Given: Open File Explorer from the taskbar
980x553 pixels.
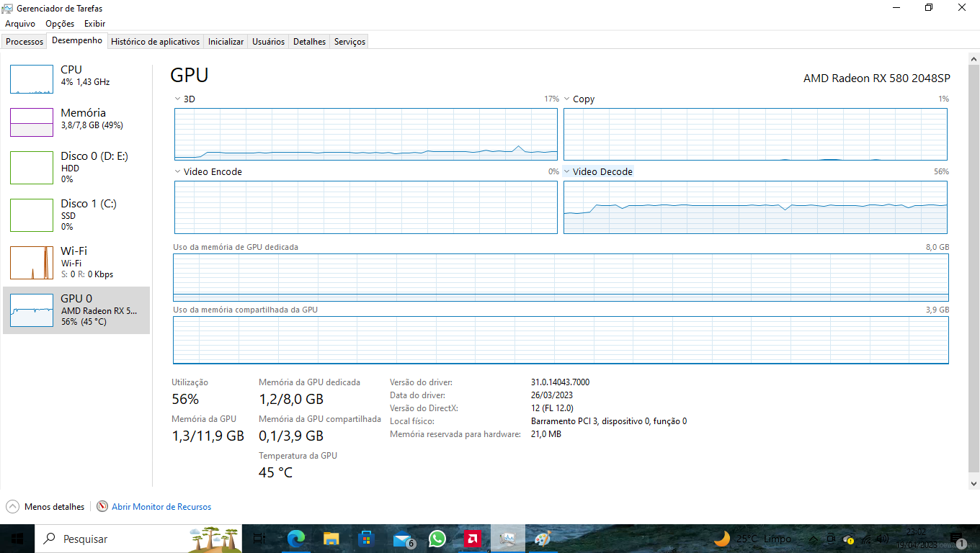Looking at the screenshot, I should click(x=331, y=539).
